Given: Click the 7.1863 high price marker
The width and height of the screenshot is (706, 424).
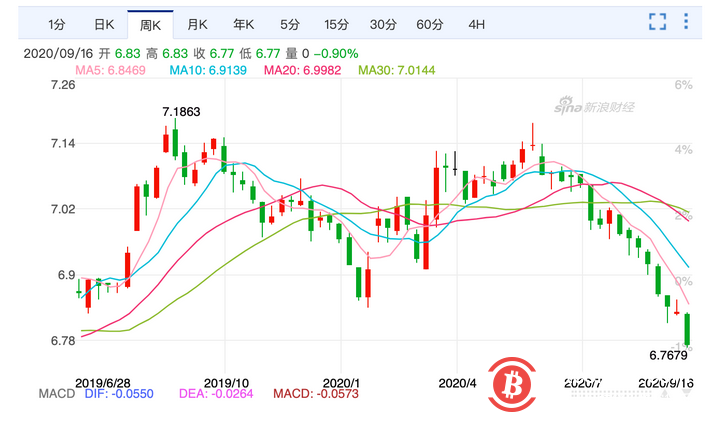Looking at the screenshot, I should click(x=181, y=112).
